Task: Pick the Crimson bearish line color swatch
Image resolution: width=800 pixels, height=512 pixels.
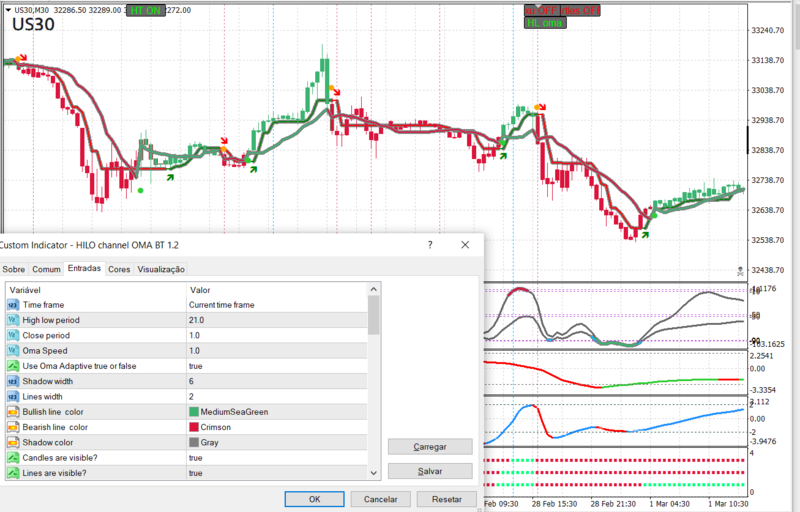Action: (x=194, y=427)
